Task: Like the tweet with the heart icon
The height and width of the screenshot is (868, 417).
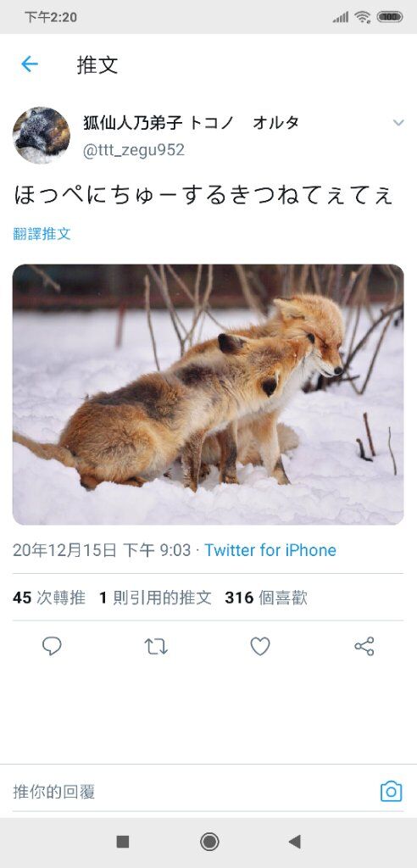Action: [260, 646]
